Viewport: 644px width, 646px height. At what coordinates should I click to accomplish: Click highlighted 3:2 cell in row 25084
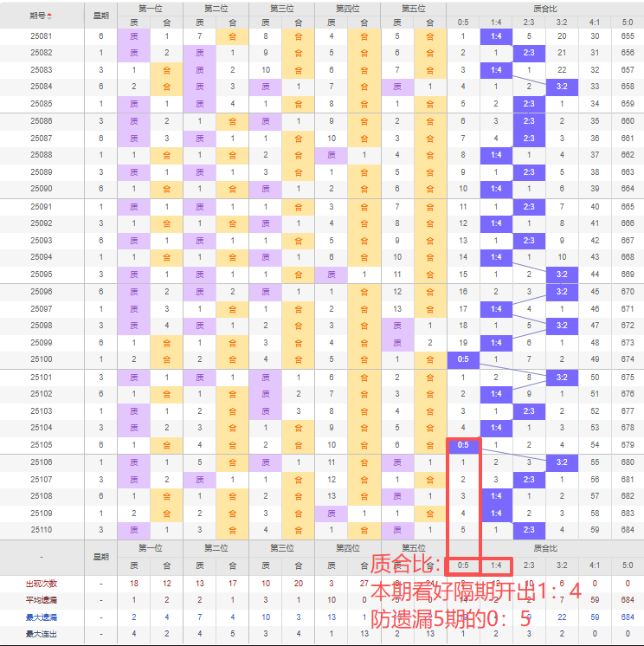[x=562, y=87]
